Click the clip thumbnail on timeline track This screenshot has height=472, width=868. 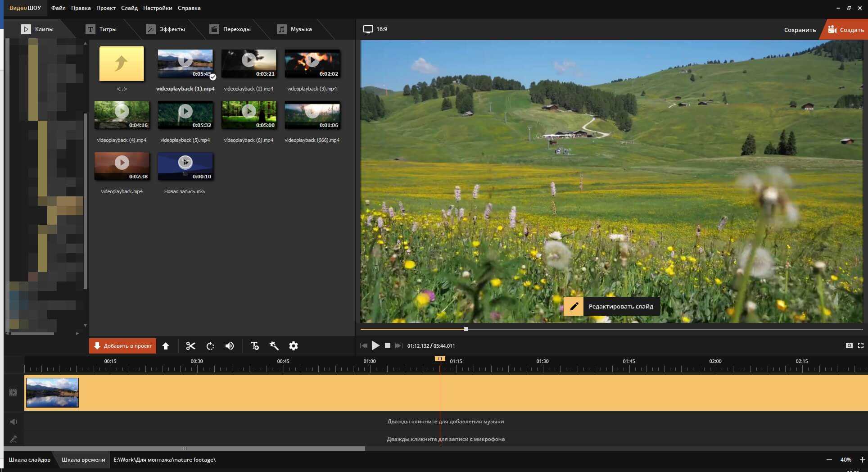click(x=52, y=393)
